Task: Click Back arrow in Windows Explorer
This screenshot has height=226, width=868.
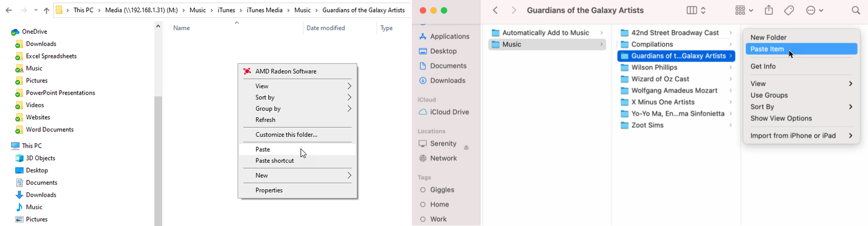Action: (x=9, y=10)
